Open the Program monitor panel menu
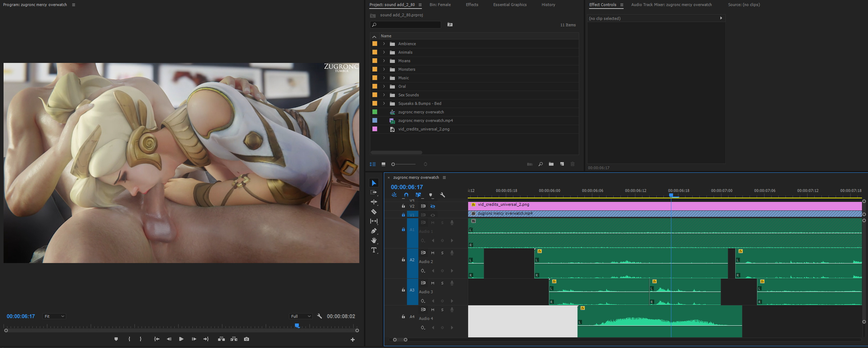Screen dimensions: 868x348 click(74, 5)
